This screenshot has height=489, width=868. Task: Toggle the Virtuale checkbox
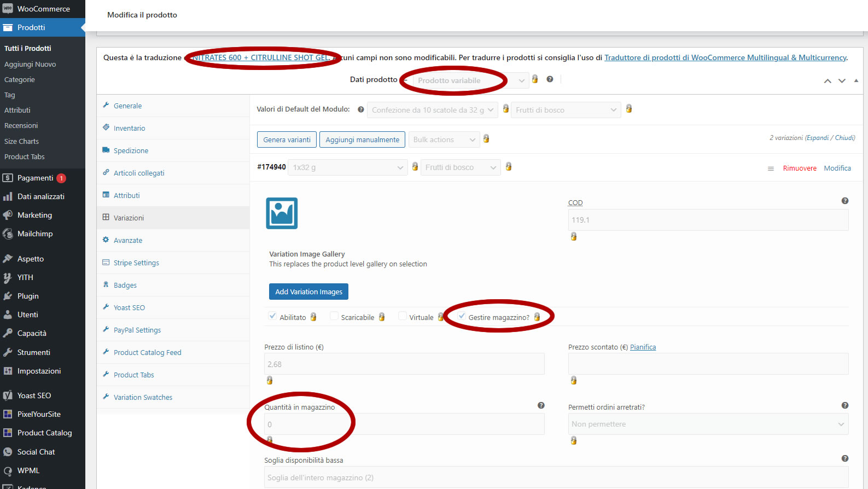tap(403, 316)
